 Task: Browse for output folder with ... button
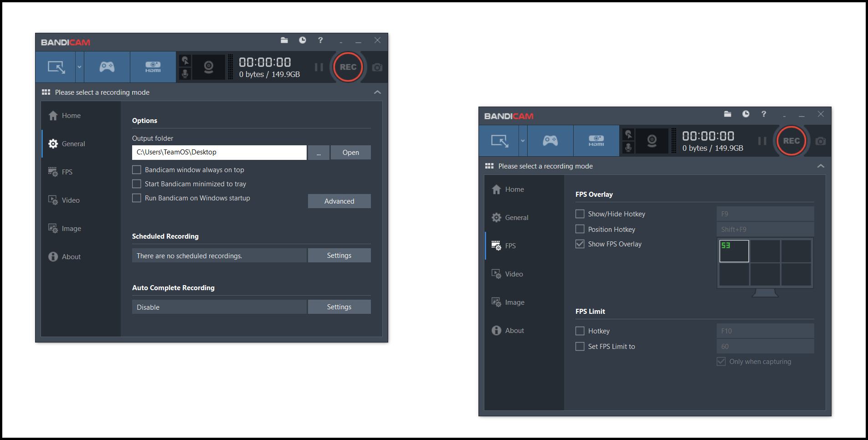click(x=318, y=153)
